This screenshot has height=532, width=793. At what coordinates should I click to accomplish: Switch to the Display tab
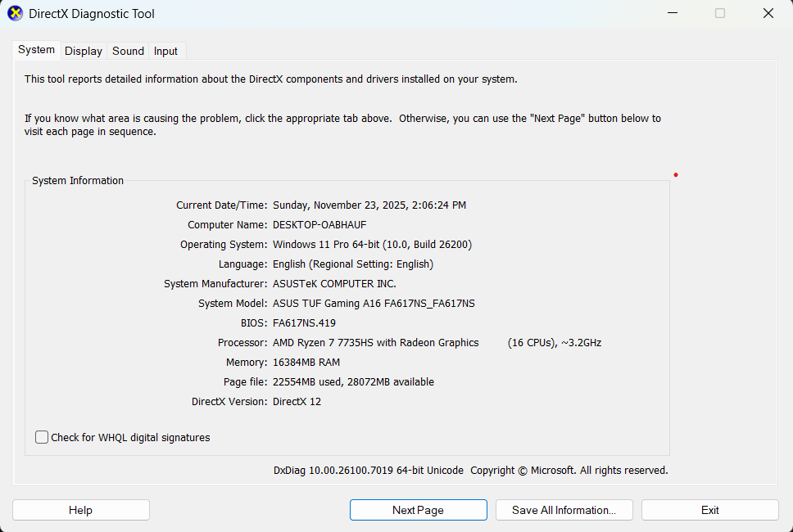pyautogui.click(x=84, y=51)
